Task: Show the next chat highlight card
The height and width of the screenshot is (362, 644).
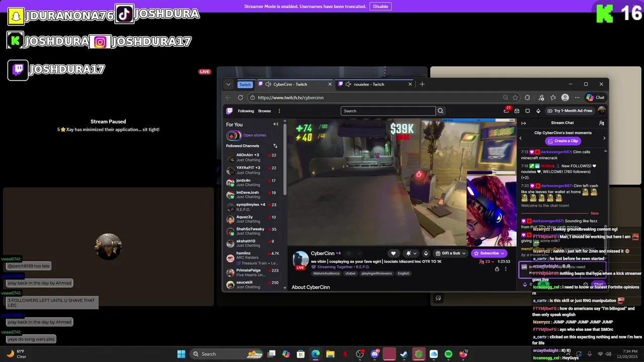Action: click(x=604, y=138)
